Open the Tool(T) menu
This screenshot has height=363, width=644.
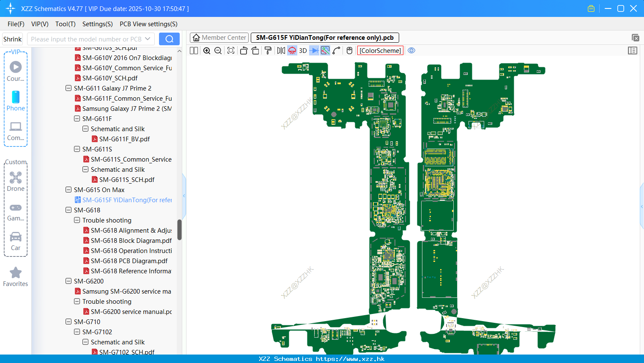(66, 24)
